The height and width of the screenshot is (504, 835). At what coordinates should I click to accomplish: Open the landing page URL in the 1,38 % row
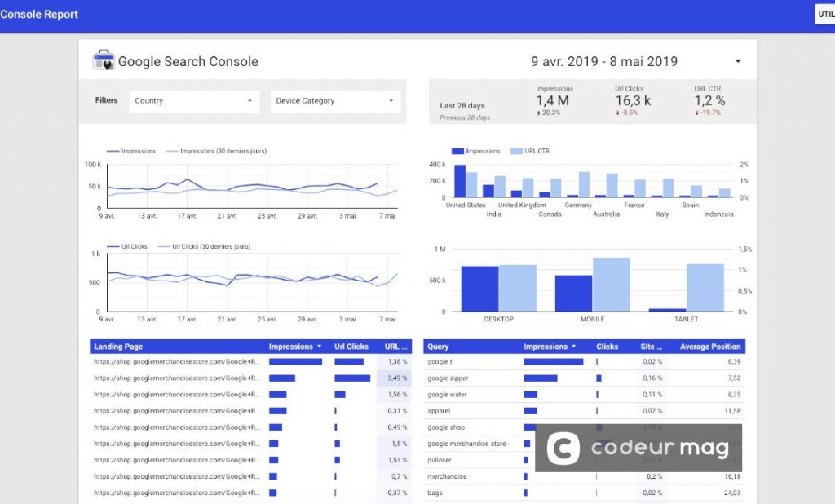176,362
